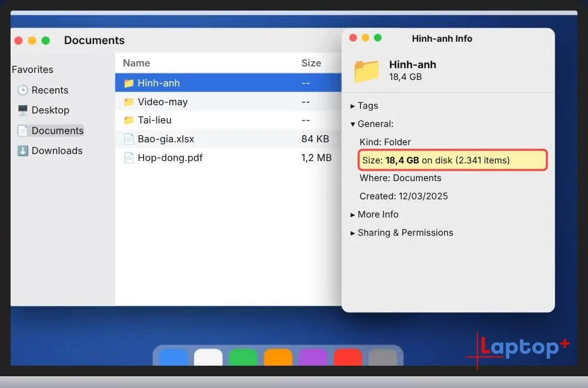Select the Desktop label in the sidebar

(x=51, y=110)
